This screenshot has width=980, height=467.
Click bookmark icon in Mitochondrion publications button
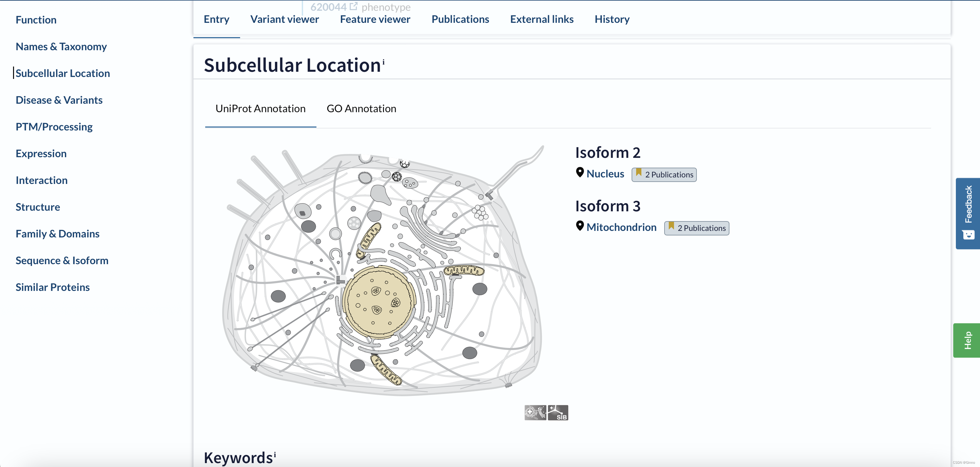pyautogui.click(x=671, y=226)
